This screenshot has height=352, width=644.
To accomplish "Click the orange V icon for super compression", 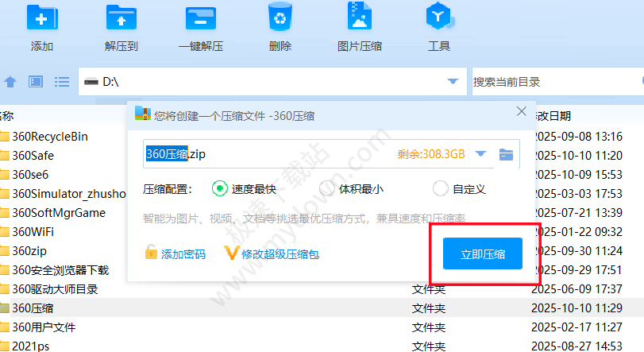I will tap(231, 253).
